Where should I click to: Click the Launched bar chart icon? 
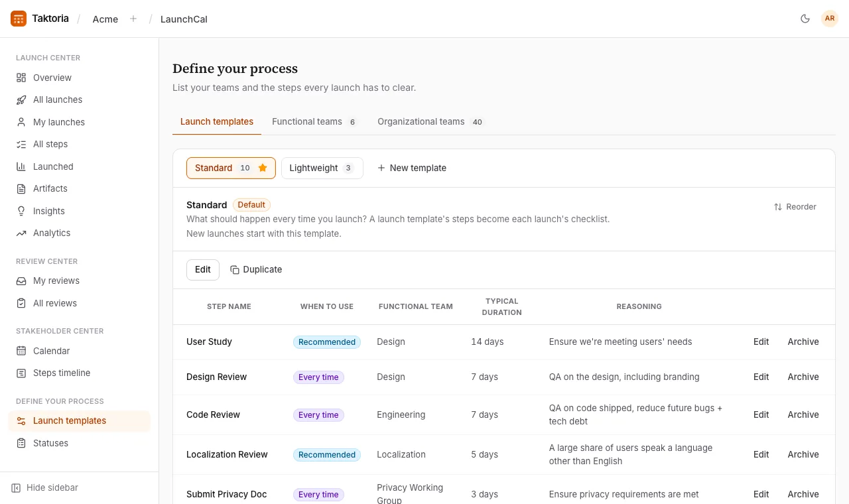click(x=21, y=166)
